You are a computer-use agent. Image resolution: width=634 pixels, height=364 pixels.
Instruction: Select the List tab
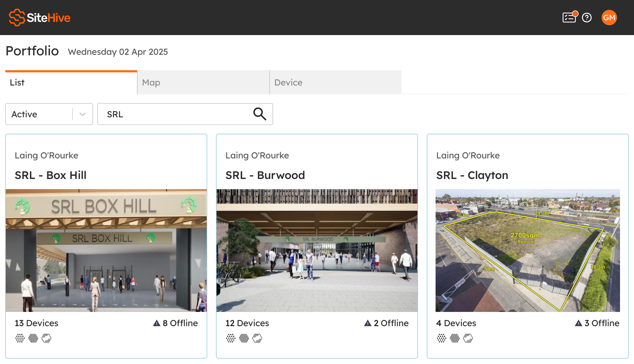pyautogui.click(x=71, y=83)
